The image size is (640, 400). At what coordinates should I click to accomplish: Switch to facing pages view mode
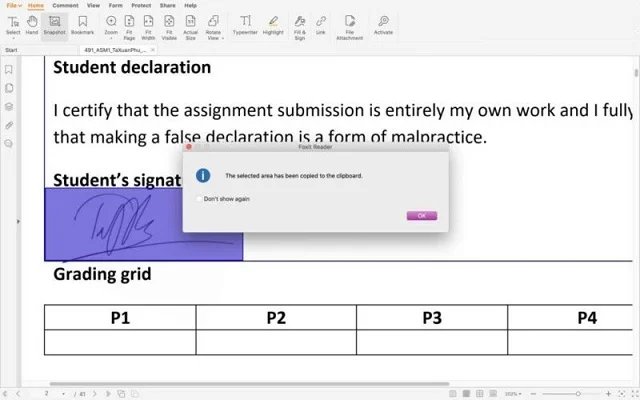click(480, 394)
